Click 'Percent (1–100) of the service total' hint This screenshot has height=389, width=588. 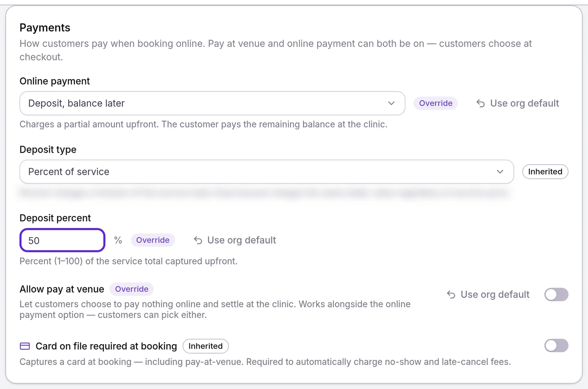pos(129,261)
